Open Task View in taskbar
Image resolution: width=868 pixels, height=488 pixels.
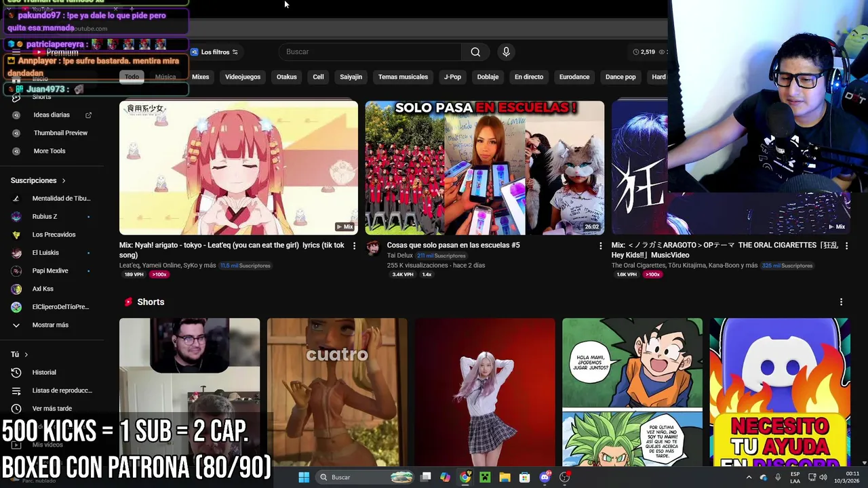click(x=425, y=477)
